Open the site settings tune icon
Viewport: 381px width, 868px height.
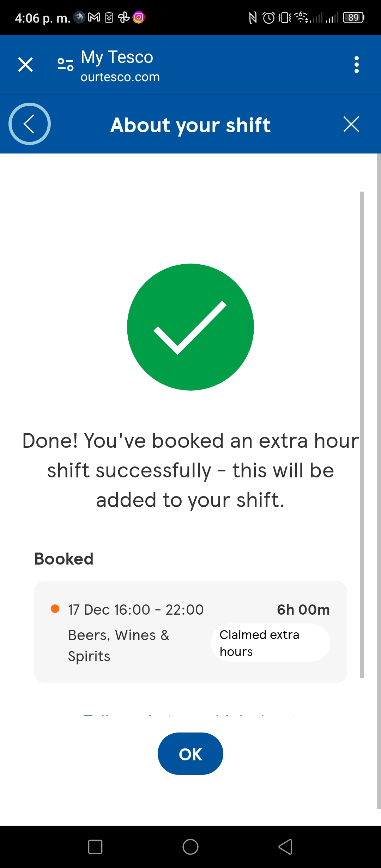coord(66,65)
